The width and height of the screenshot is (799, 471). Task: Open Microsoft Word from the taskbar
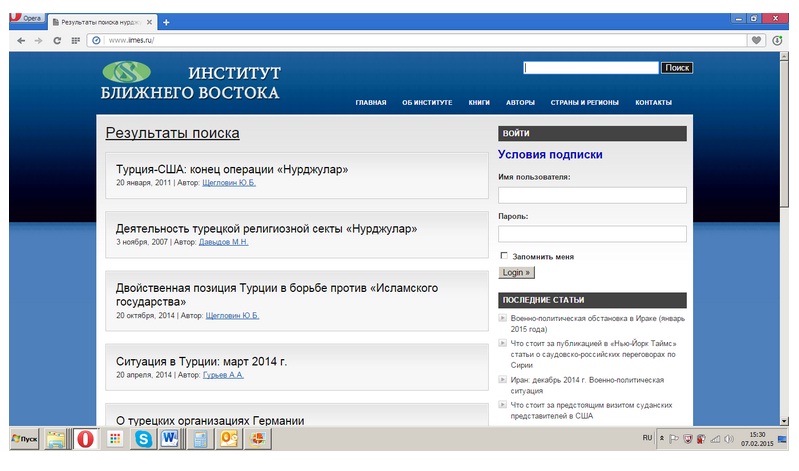(170, 438)
